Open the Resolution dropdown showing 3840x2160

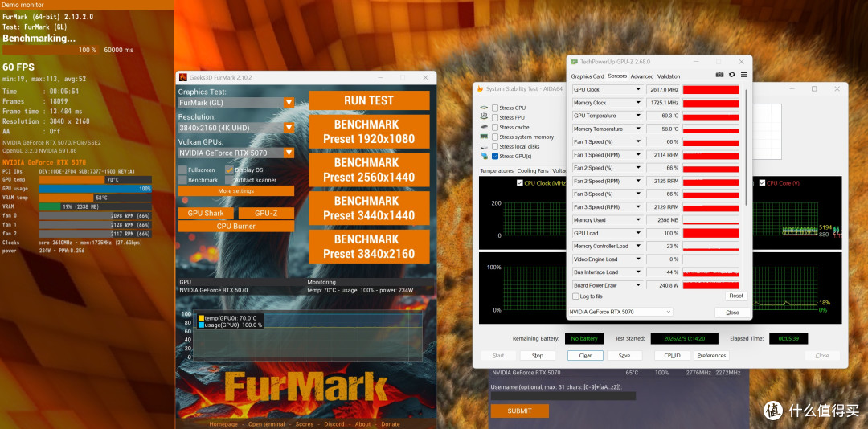tap(289, 128)
